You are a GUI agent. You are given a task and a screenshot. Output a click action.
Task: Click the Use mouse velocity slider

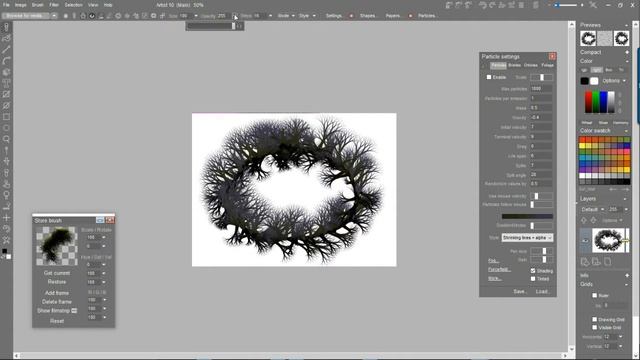pyautogui.click(x=542, y=196)
